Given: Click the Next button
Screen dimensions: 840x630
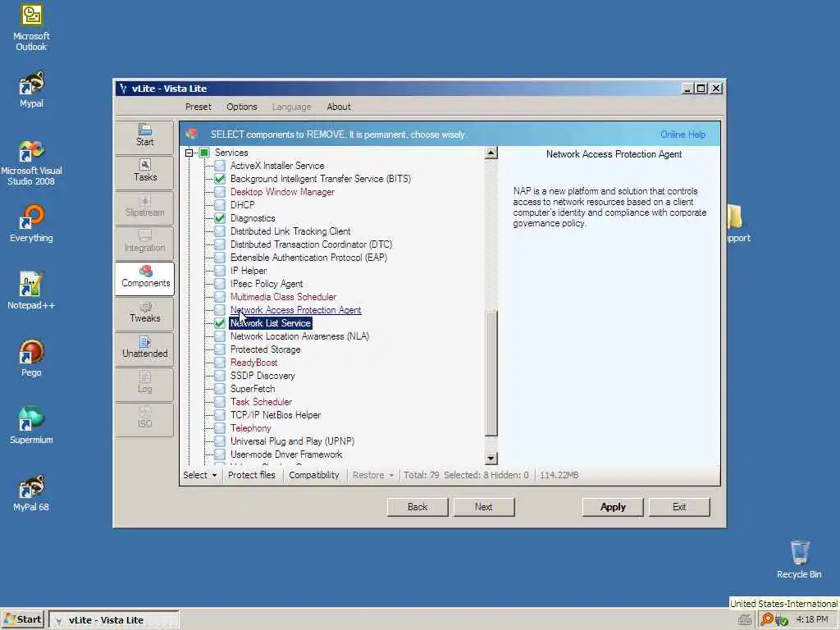Looking at the screenshot, I should pos(484,507).
